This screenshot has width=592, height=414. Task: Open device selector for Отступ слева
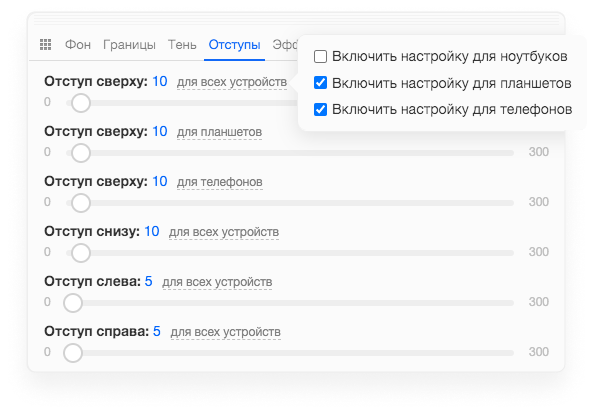coord(217,282)
